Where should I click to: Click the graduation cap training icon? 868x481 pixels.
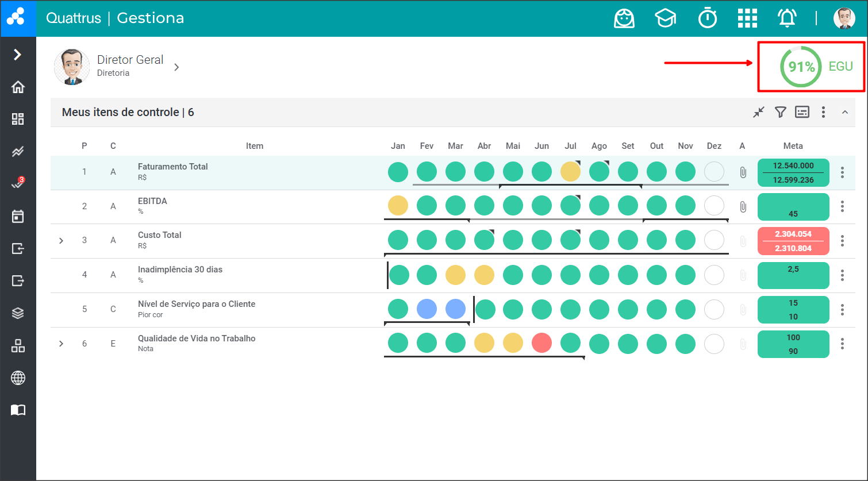(x=665, y=18)
